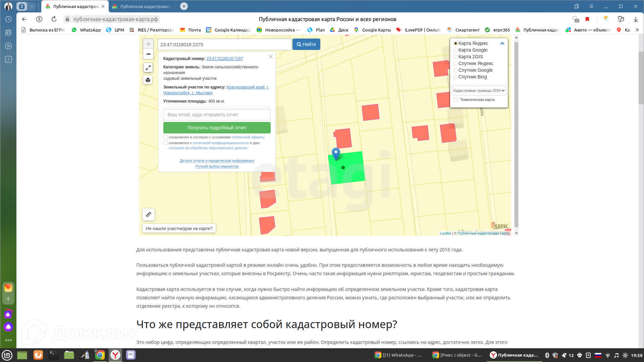Open Кадастровые границы 2024 dropdown

479,90
